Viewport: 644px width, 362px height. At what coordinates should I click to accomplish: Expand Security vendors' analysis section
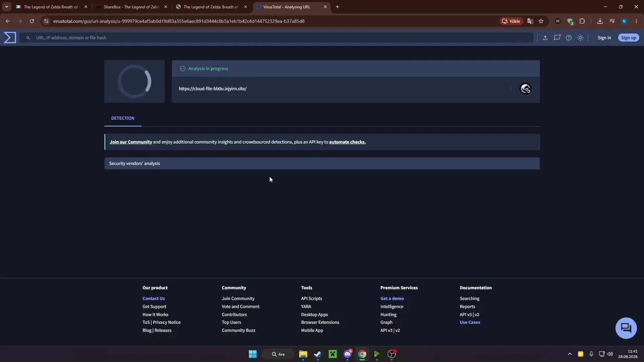coord(322,163)
